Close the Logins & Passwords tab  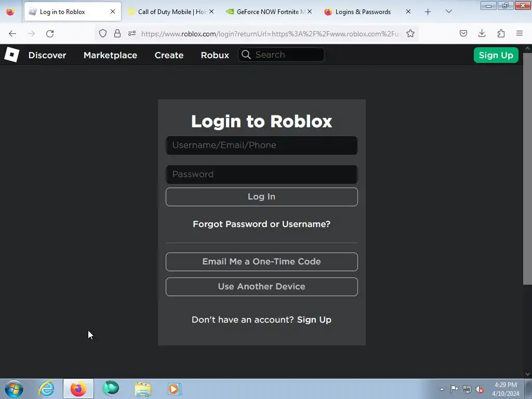[x=408, y=11]
